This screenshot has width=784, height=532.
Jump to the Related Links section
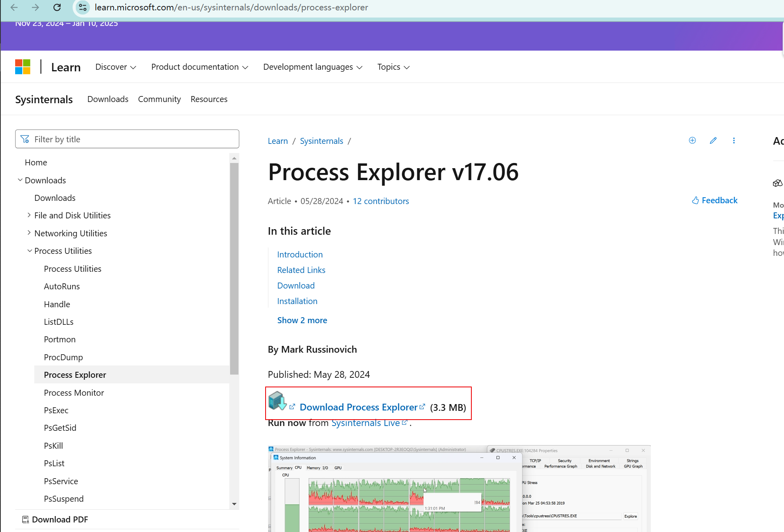301,270
